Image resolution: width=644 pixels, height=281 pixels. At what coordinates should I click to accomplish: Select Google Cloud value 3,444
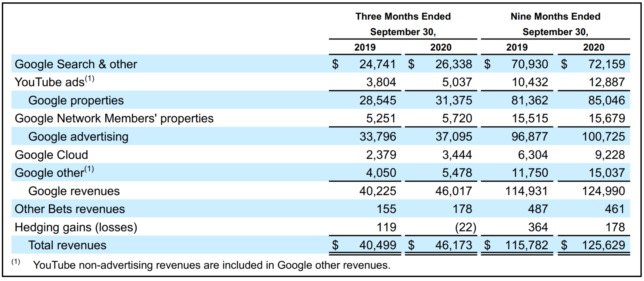457,155
